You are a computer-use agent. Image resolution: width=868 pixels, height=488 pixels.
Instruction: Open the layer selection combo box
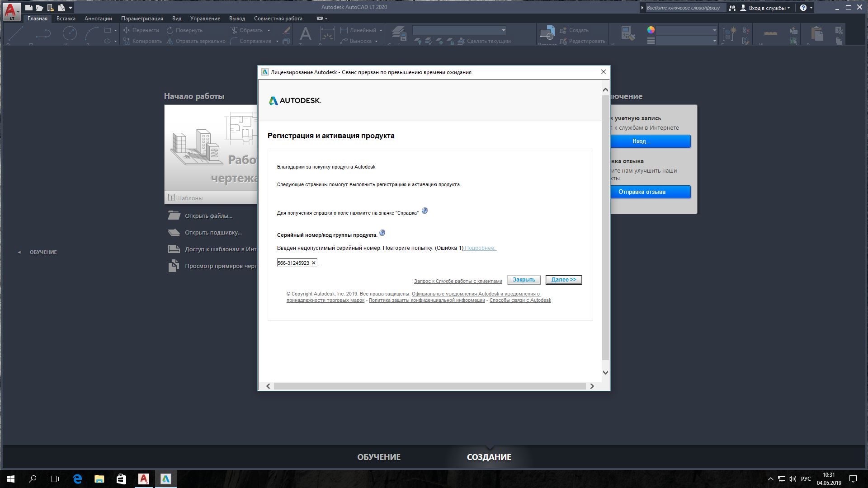pos(459,30)
